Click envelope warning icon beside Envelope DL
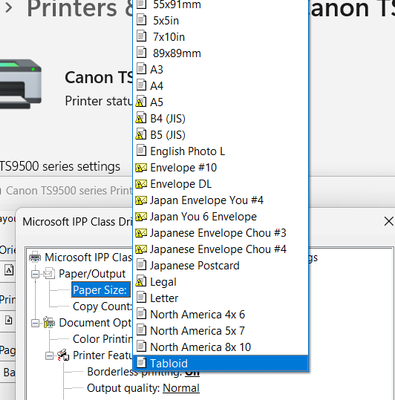Viewport: 395px width, 400px height. click(x=141, y=184)
